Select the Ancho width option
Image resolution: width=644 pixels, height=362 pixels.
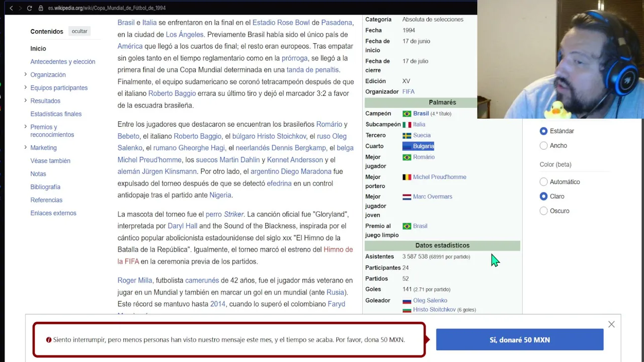point(543,146)
